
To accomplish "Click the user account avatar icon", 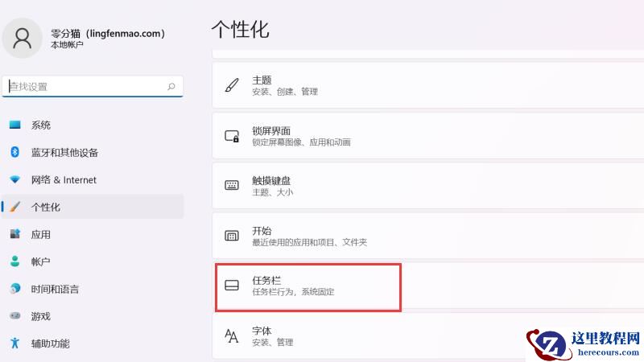I will 23,38.
